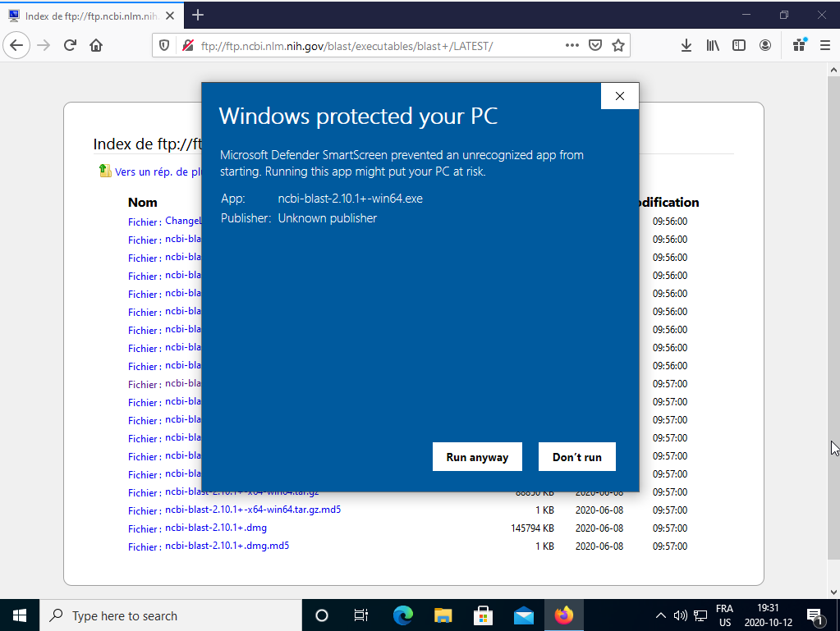
Task: Open the ncbi-blast-2.10.1+.dmg file link
Action: 216,528
